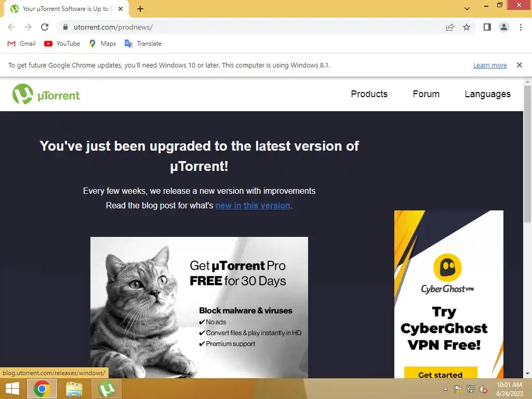Viewport: 532px width, 399px height.
Task: Dismiss the Chrome update notification bar
Action: click(519, 65)
